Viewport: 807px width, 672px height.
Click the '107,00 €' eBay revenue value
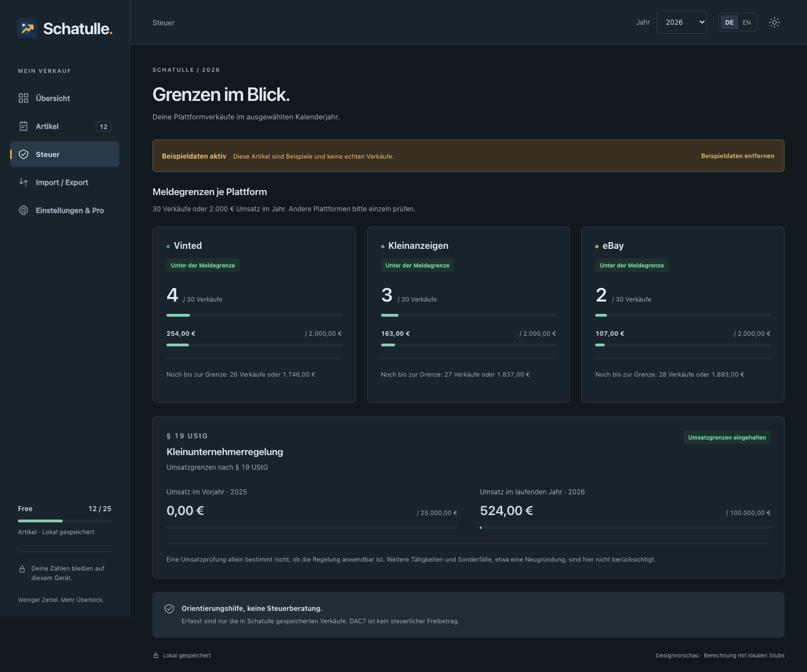pyautogui.click(x=610, y=333)
